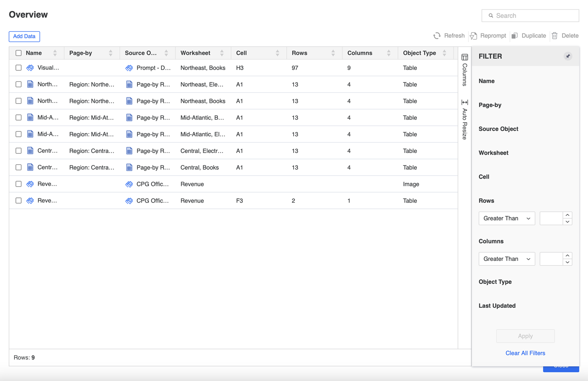588x381 pixels.
Task: Increment the Rows filter value
Action: point(567,215)
